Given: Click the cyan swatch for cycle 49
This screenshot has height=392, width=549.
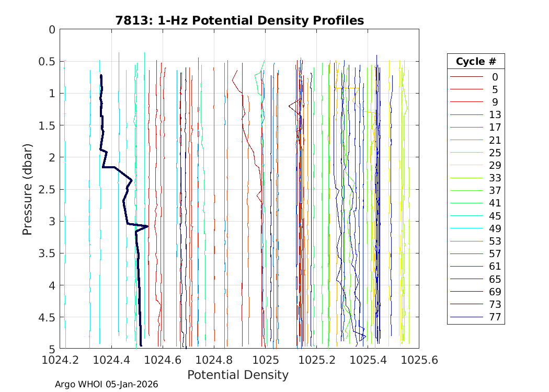Looking at the screenshot, I should (x=466, y=228).
